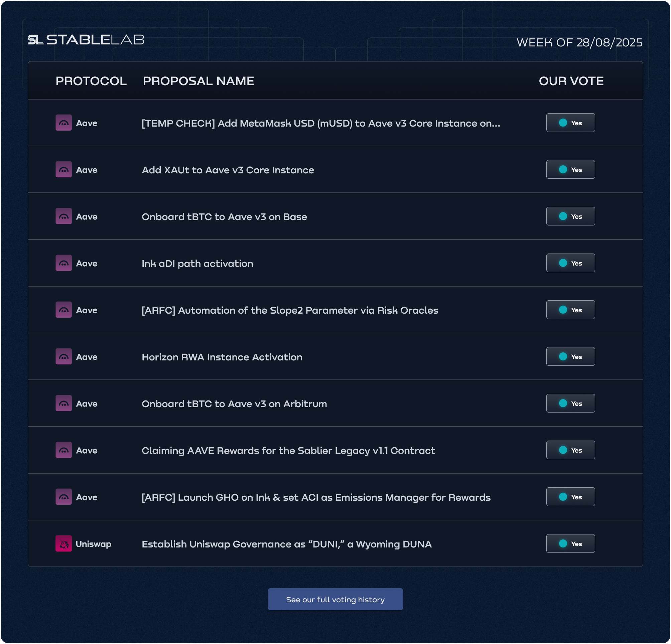This screenshot has height=644, width=671.
Task: Click the PROTOCOL column header
Action: 91,81
